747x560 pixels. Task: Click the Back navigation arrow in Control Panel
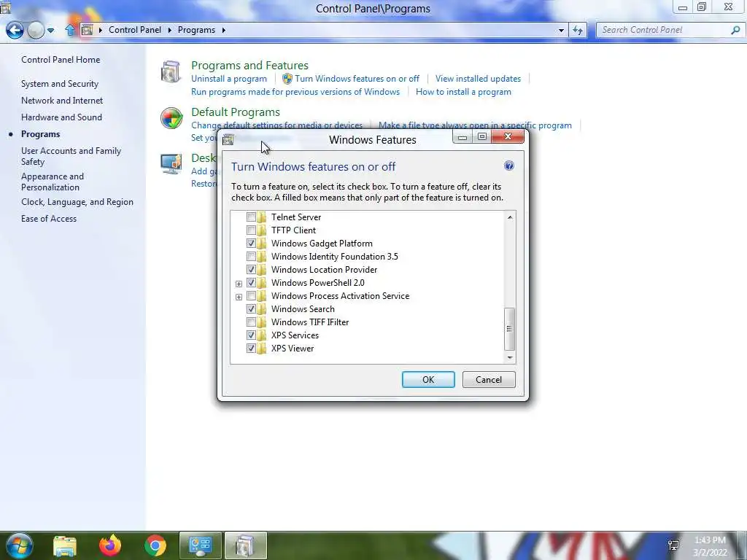click(15, 30)
